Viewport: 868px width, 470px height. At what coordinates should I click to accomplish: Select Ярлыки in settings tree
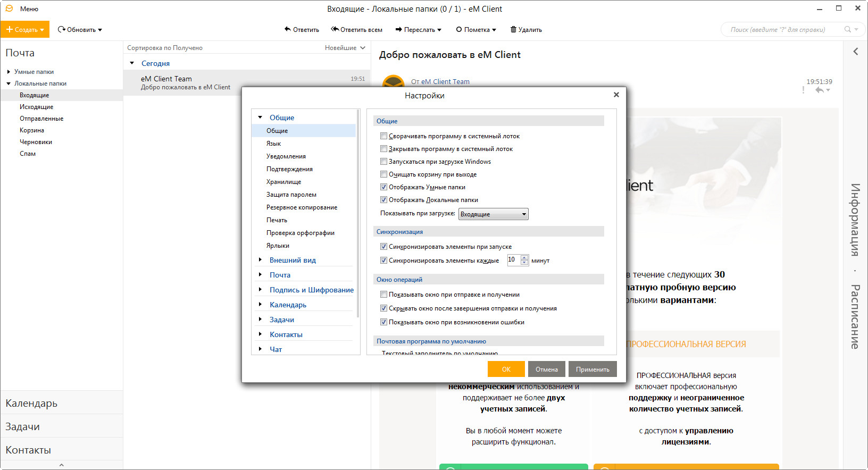[x=278, y=246]
